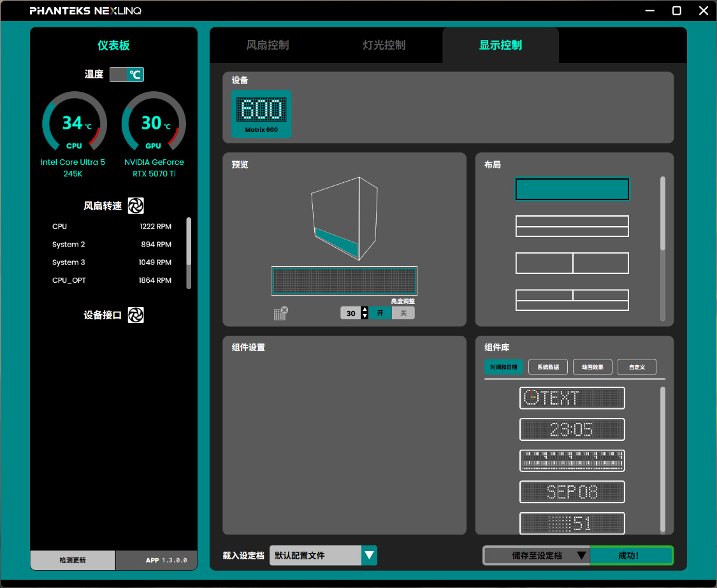
Task: Click the System 2 894 RPM row
Action: (x=112, y=244)
